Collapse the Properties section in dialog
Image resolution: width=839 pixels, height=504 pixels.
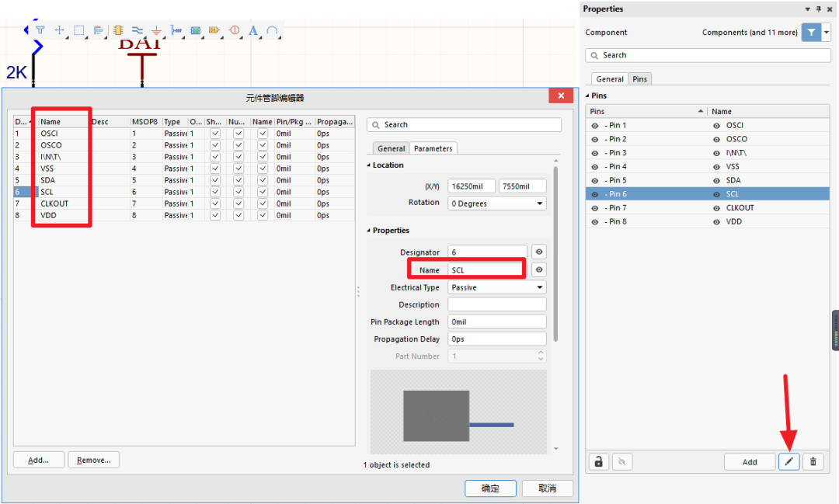[369, 231]
